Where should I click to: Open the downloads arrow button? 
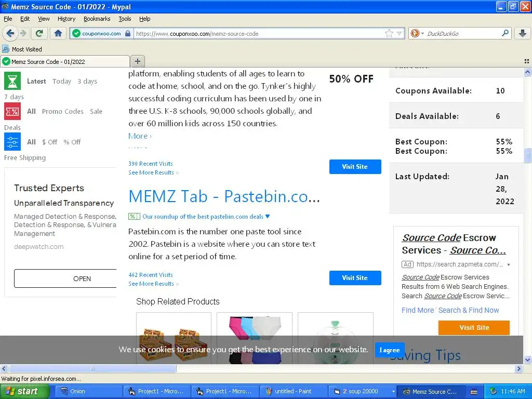[523, 33]
